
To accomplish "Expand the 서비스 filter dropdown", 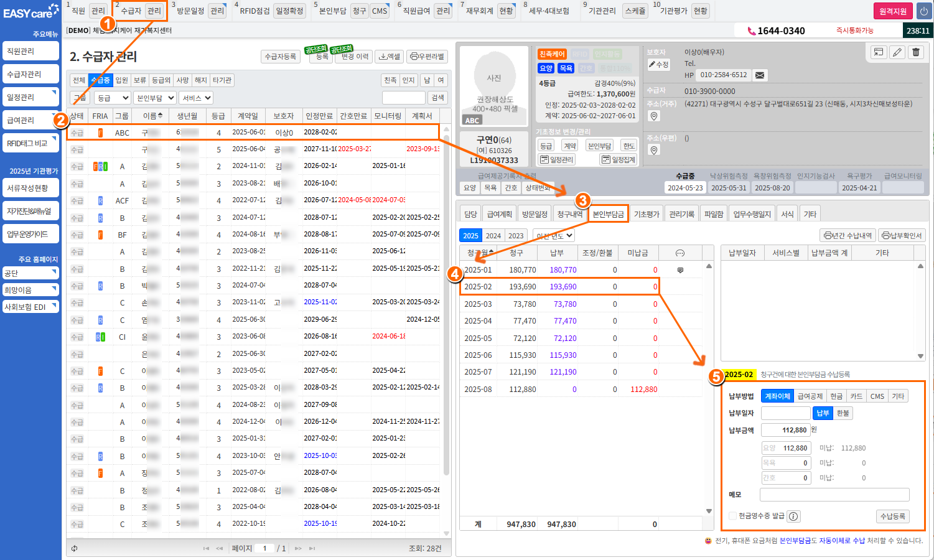I will [196, 98].
